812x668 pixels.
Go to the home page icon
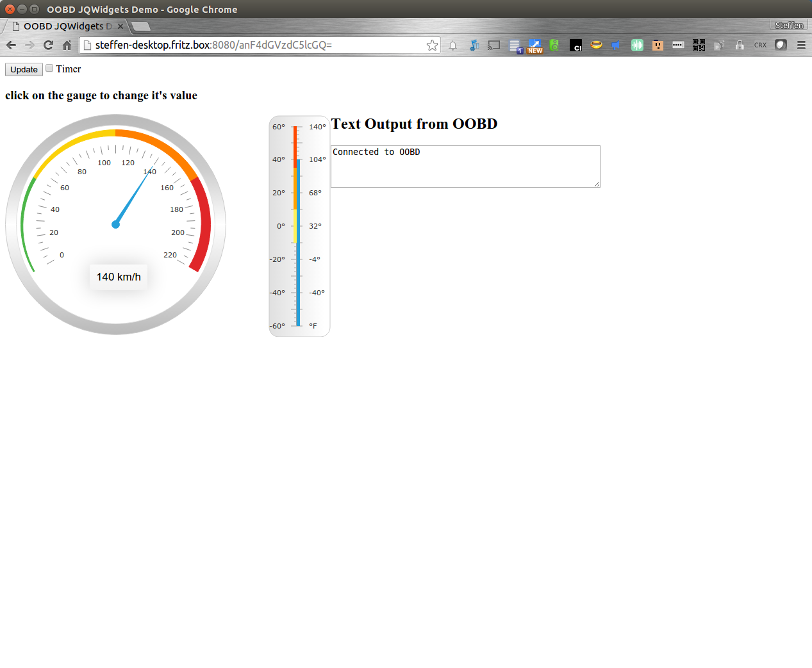[67, 45]
